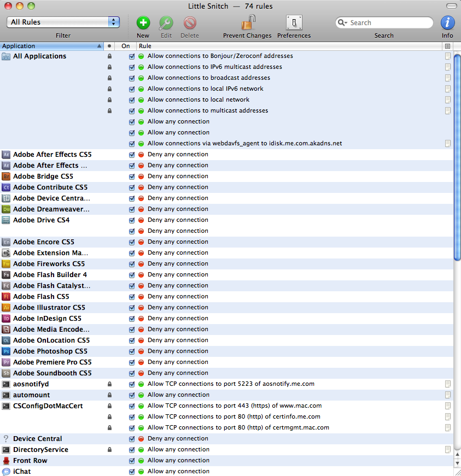Click the Edit wrench icon
The width and height of the screenshot is (461, 476).
166,23
